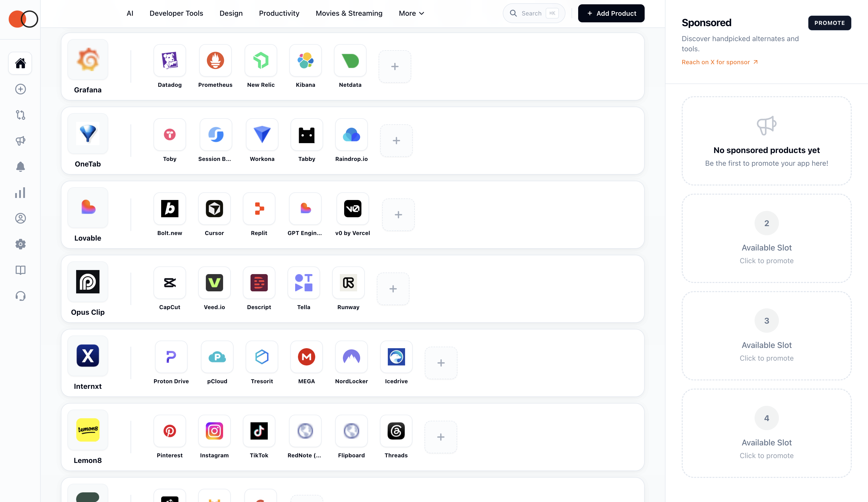Open Developer Tools category

point(176,13)
